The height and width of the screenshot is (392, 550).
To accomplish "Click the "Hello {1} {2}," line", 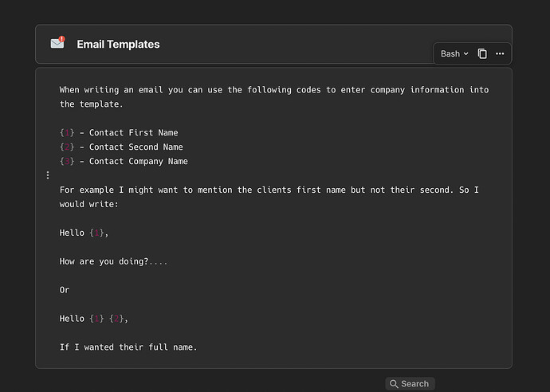I will 93,319.
